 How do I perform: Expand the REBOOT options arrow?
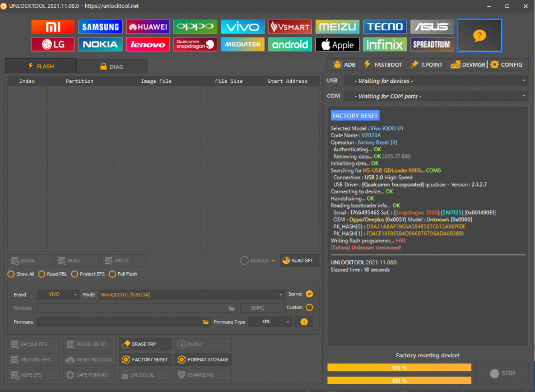coord(273,260)
